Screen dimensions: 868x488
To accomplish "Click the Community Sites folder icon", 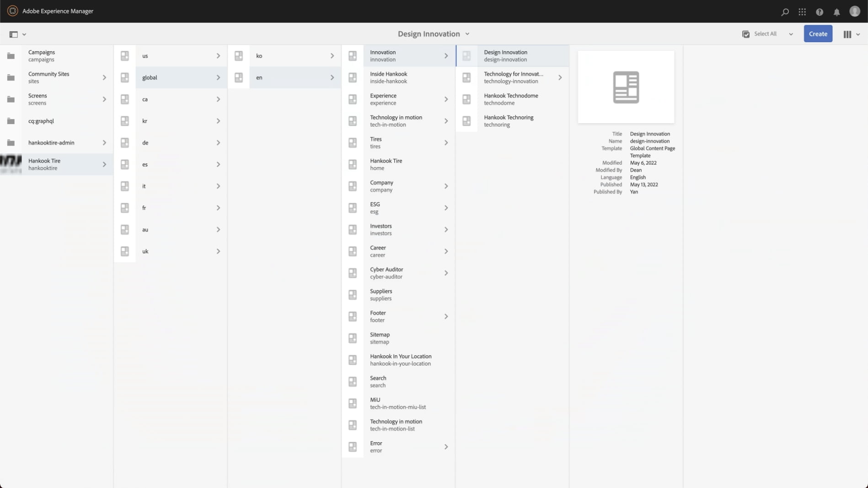I will tap(11, 77).
